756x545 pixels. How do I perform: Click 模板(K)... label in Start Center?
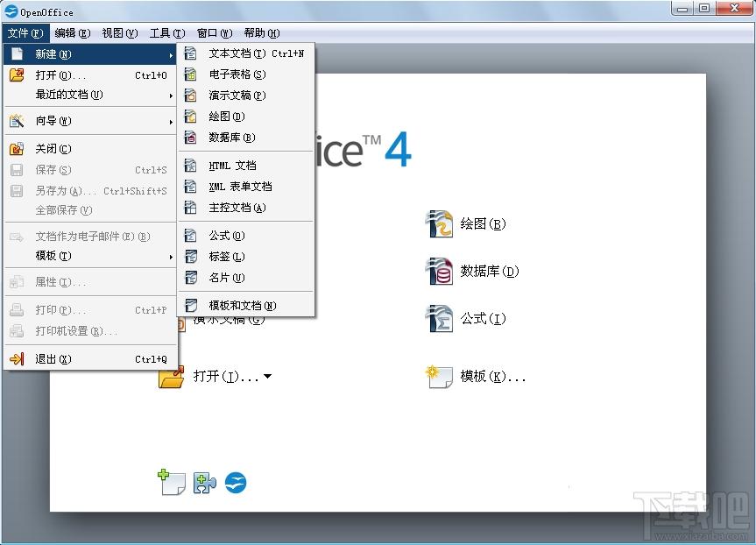[492, 376]
